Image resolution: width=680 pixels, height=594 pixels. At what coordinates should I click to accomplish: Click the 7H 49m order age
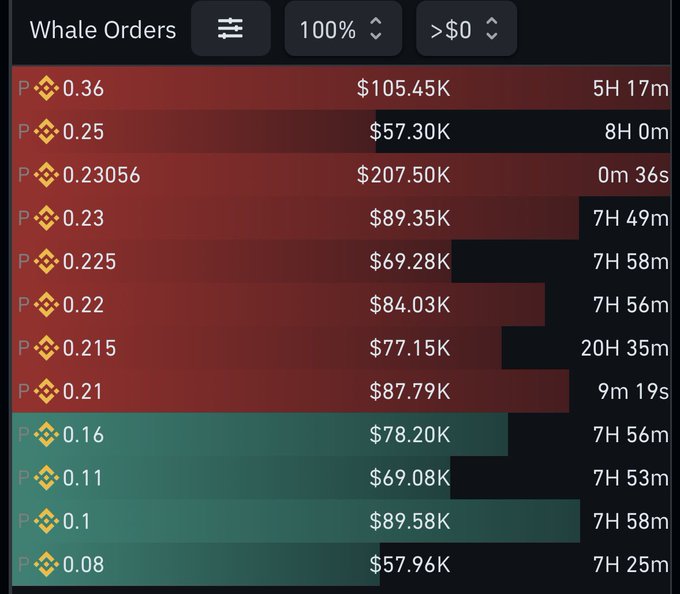click(x=631, y=218)
